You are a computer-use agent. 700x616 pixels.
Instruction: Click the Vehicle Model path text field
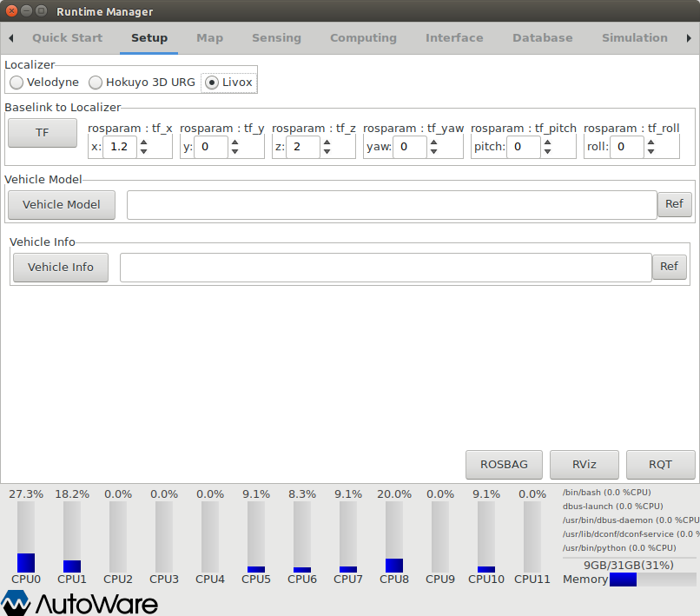(392, 205)
